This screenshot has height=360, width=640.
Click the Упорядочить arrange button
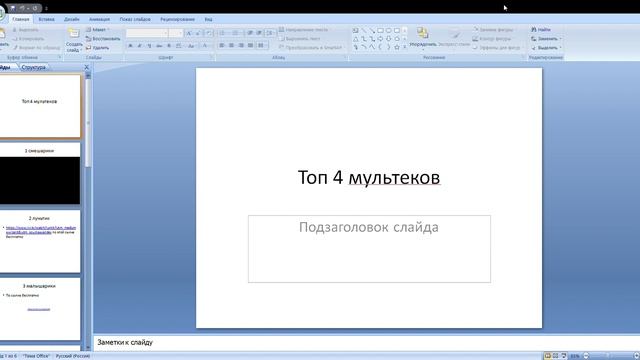(423, 39)
